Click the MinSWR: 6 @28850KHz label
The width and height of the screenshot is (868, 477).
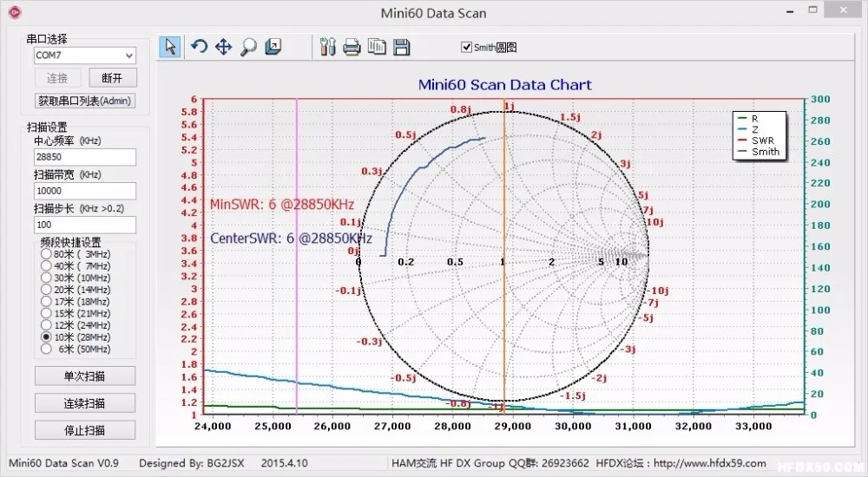coord(282,204)
